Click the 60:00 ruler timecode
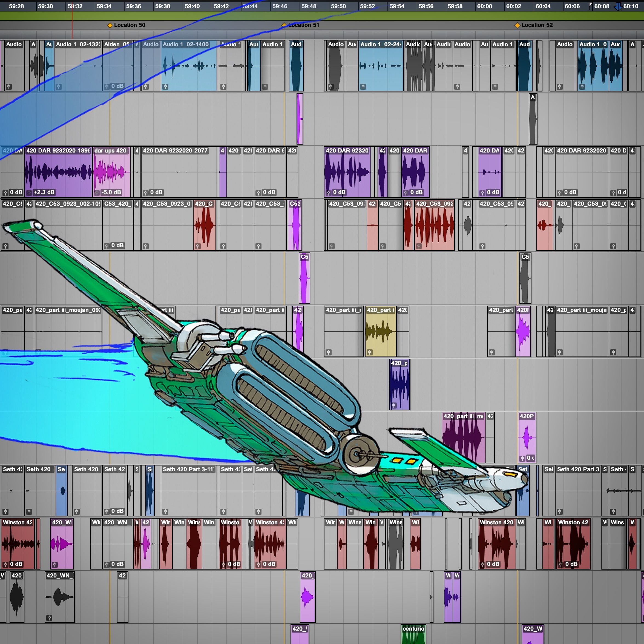This screenshot has height=644, width=644. click(484, 6)
